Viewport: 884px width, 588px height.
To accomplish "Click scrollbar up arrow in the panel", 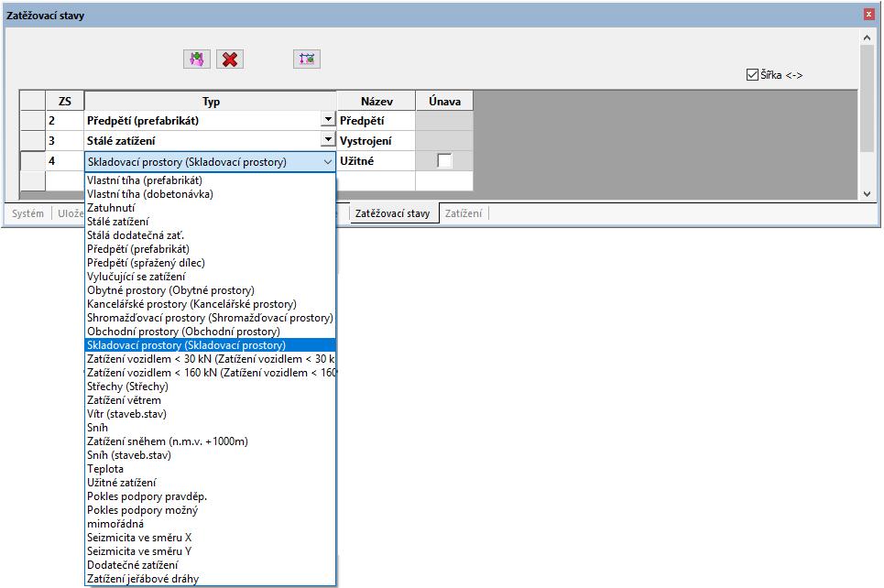I will point(868,38).
